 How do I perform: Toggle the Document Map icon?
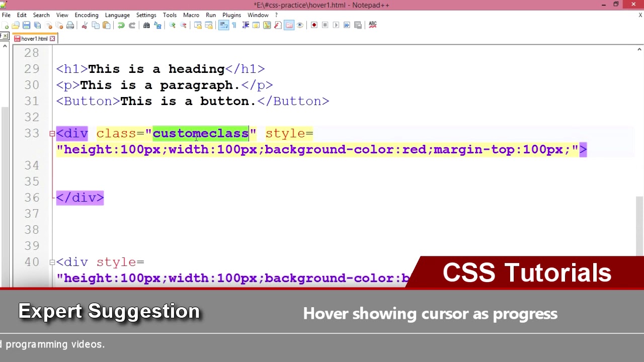(x=267, y=25)
